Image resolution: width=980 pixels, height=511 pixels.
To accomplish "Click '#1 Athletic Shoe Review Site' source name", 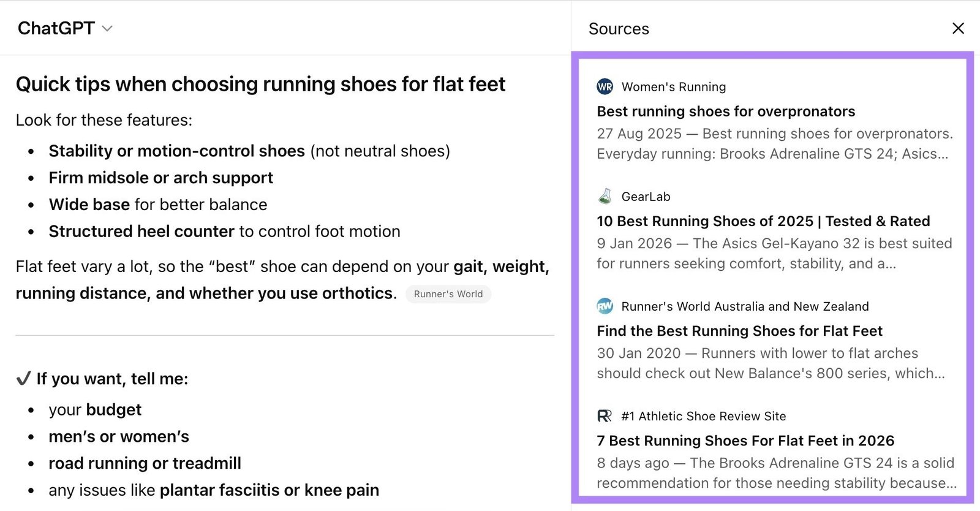I will click(x=703, y=416).
